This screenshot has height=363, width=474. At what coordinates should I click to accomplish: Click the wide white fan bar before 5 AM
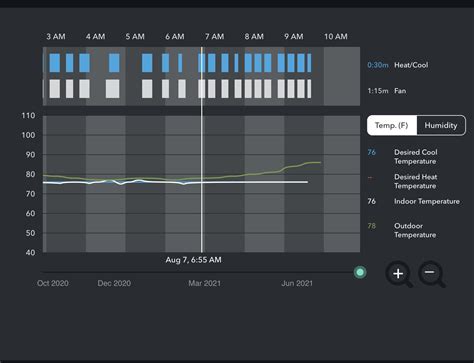(x=112, y=88)
